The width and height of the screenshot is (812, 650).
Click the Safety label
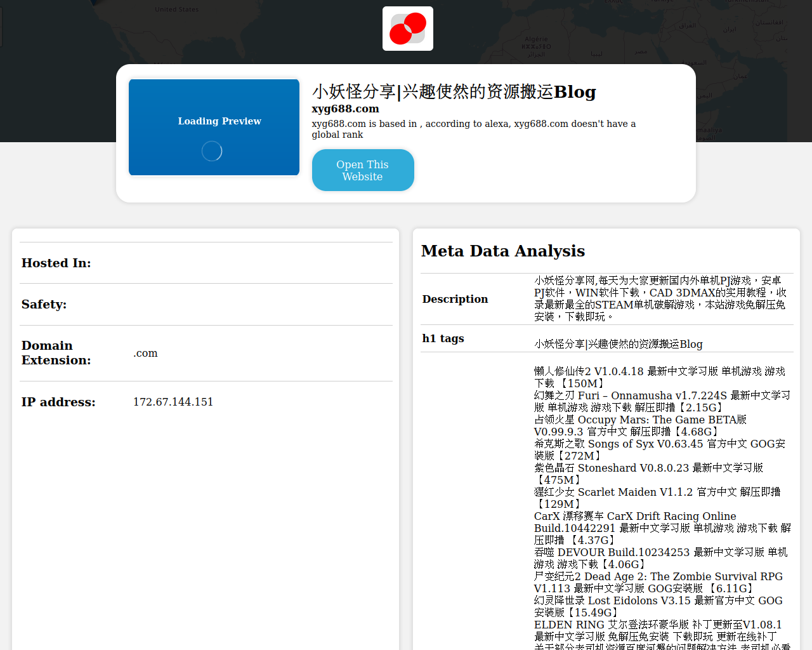click(44, 304)
